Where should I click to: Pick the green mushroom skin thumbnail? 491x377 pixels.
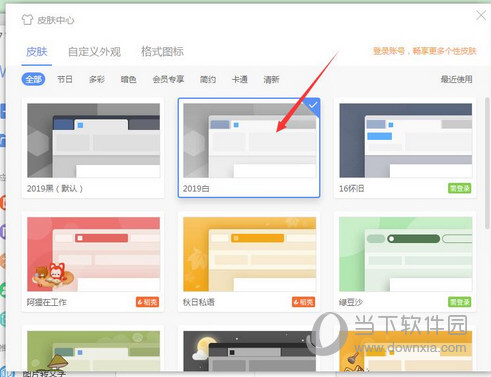point(93,351)
